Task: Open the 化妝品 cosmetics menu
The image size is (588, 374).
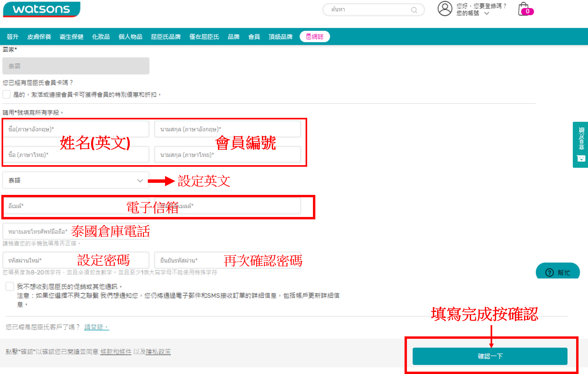Action: (x=101, y=37)
